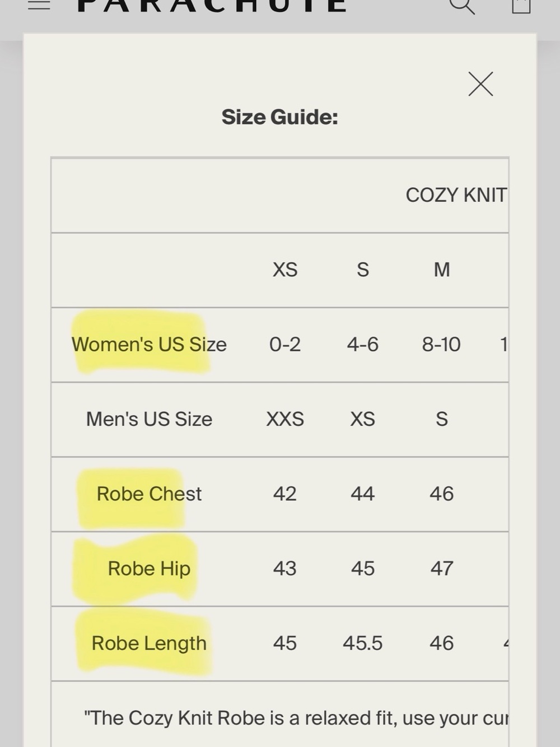Viewport: 560px width, 747px height.
Task: Select robe length value 45.5
Action: coord(363,643)
